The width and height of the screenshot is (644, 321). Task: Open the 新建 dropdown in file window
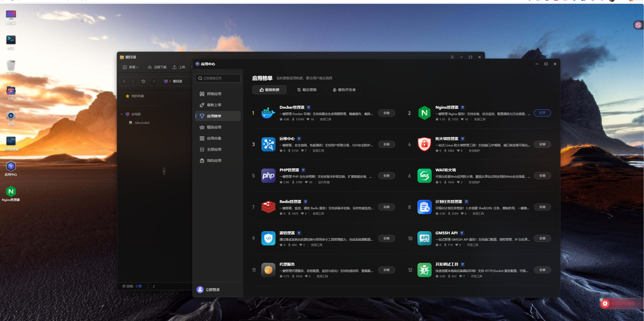coord(131,67)
